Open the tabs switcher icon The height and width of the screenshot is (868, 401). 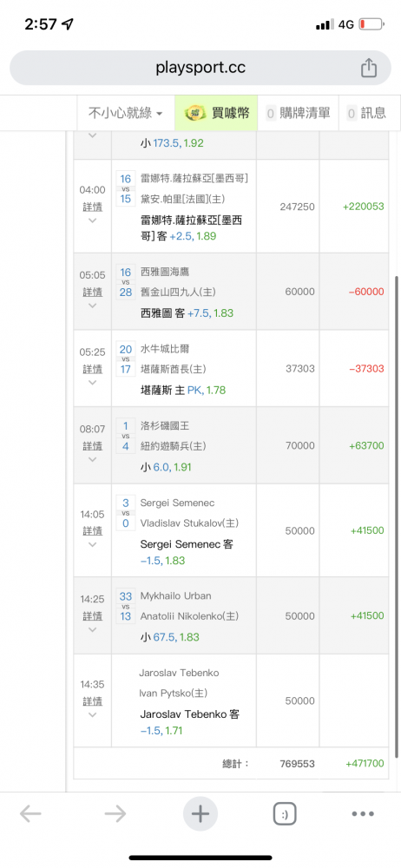pyautogui.click(x=285, y=814)
